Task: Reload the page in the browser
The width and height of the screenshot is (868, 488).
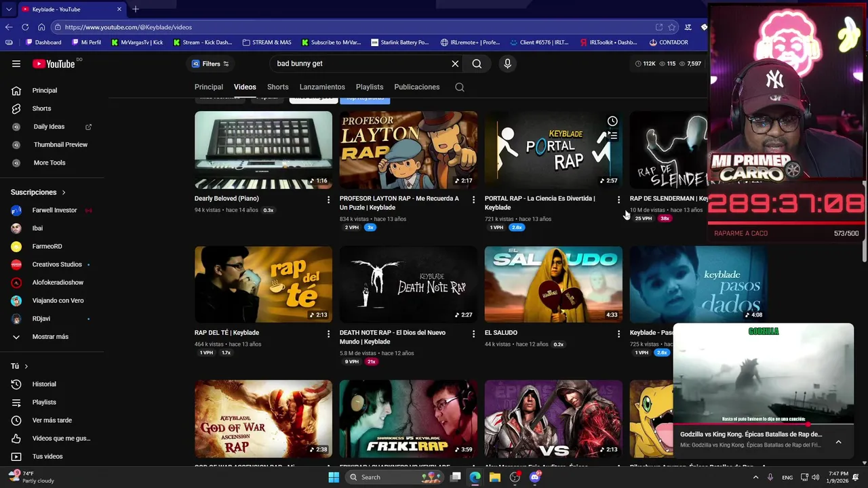Action: (x=25, y=27)
